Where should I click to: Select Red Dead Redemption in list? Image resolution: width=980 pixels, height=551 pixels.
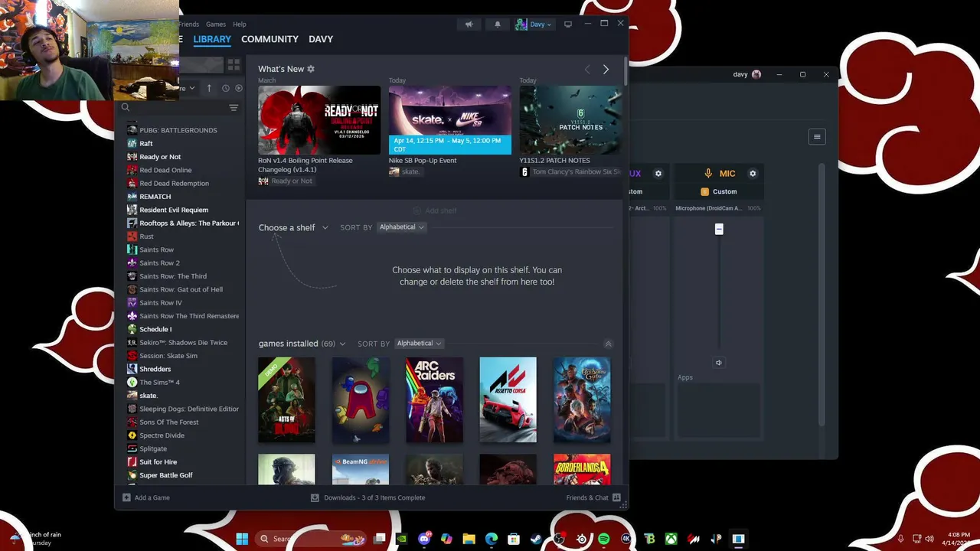pyautogui.click(x=183, y=183)
